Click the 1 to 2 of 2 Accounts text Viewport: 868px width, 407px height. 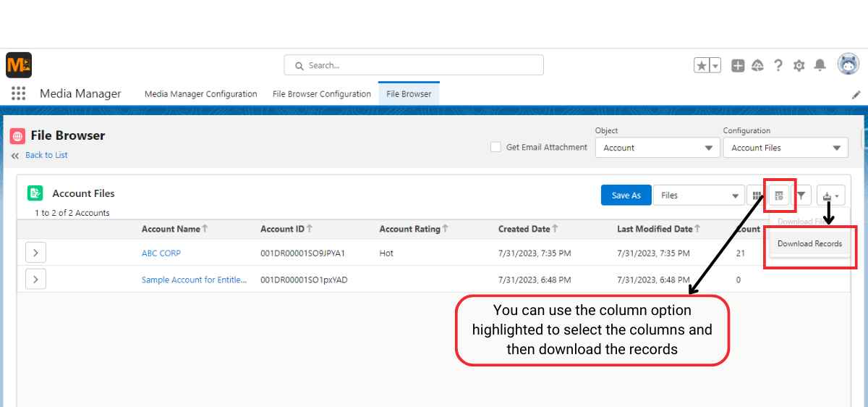(x=72, y=213)
